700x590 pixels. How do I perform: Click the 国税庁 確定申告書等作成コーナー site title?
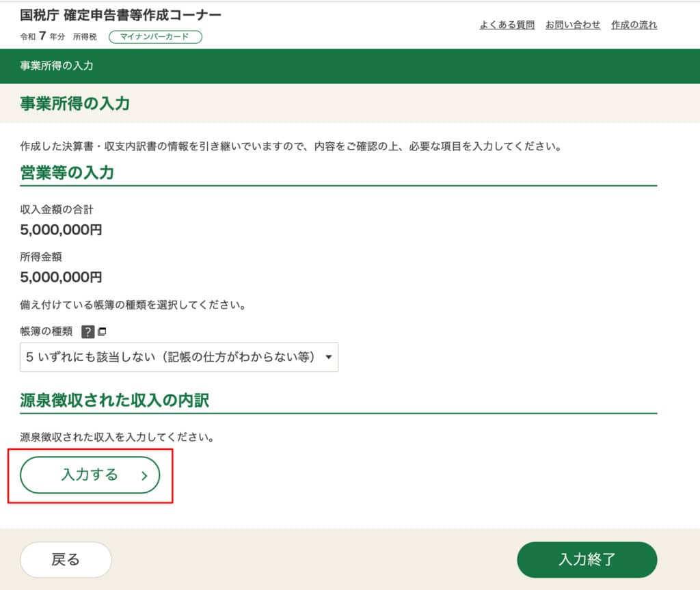coord(121,15)
